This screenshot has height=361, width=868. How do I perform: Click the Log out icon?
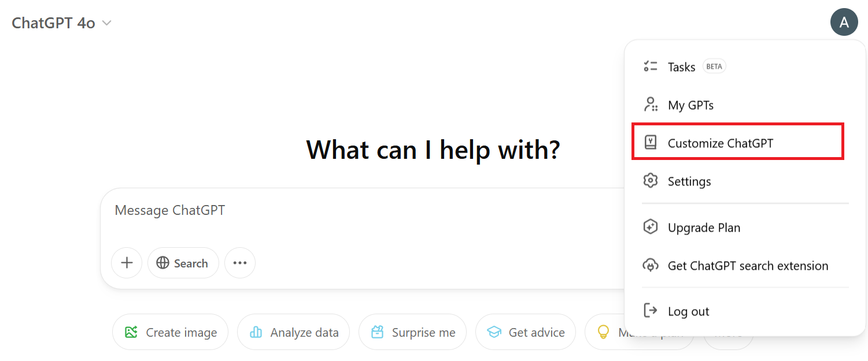coord(651,311)
